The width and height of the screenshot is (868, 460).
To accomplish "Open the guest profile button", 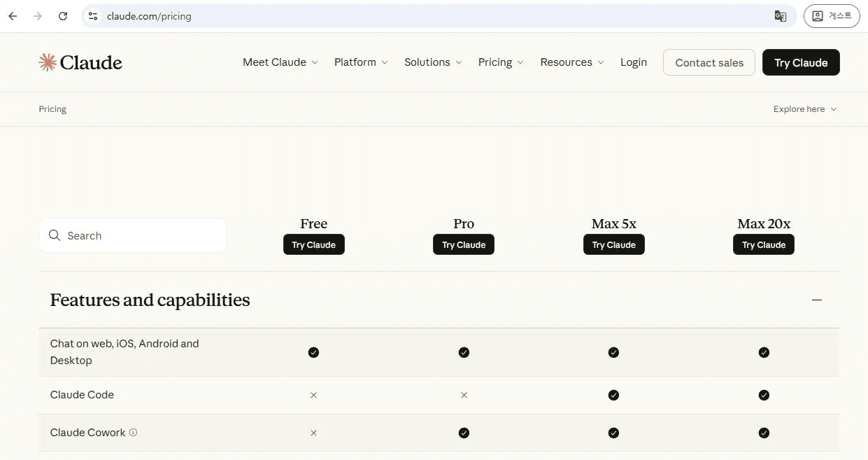I will pyautogui.click(x=832, y=16).
